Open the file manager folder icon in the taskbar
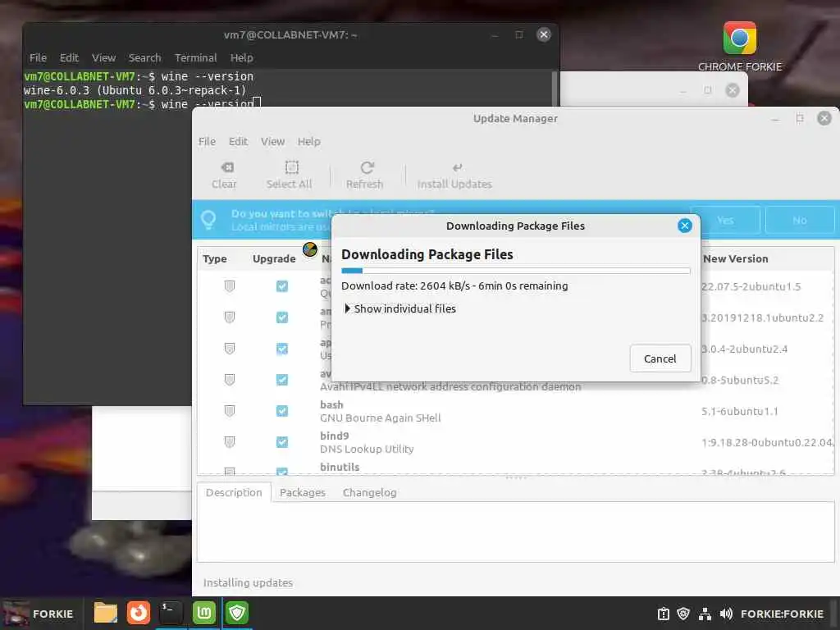 [106, 612]
